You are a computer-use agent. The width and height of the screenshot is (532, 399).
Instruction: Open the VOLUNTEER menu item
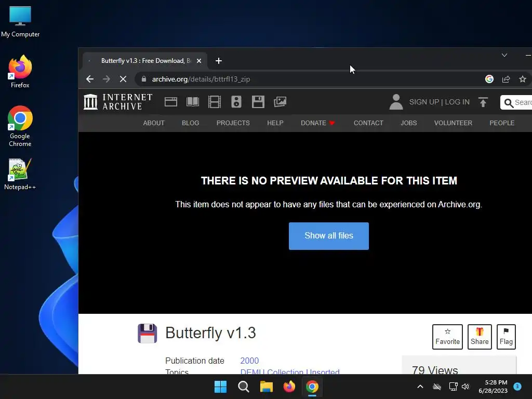pyautogui.click(x=453, y=123)
